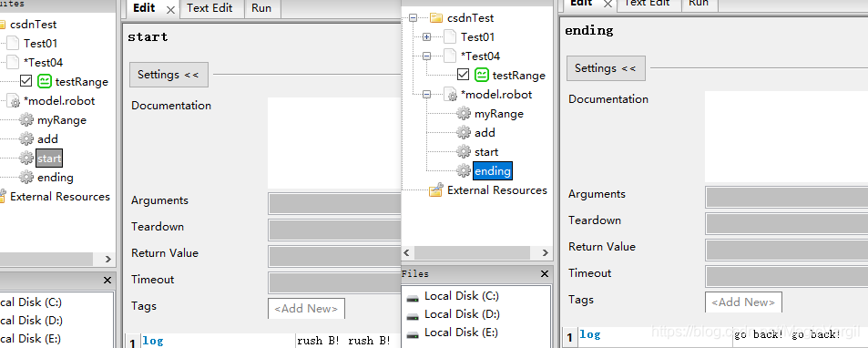Select log cell in start keyword table
This screenshot has height=348, width=868.
(218, 341)
